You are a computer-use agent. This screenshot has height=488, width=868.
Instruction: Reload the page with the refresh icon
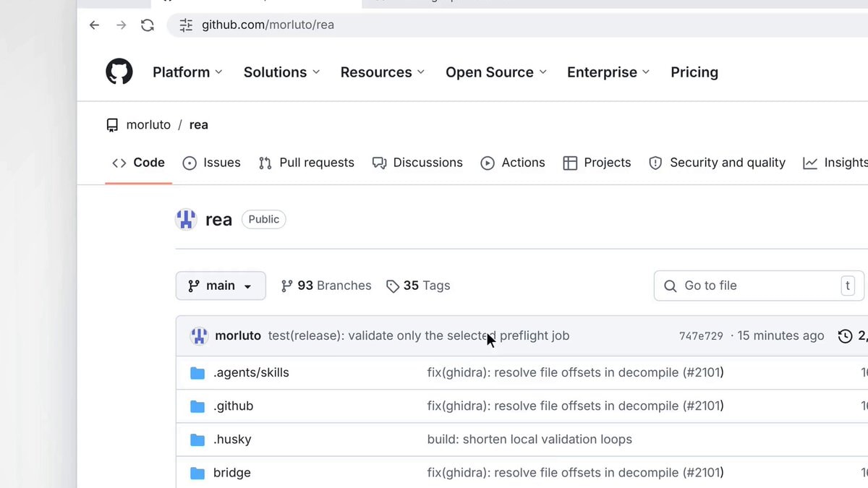(x=148, y=25)
